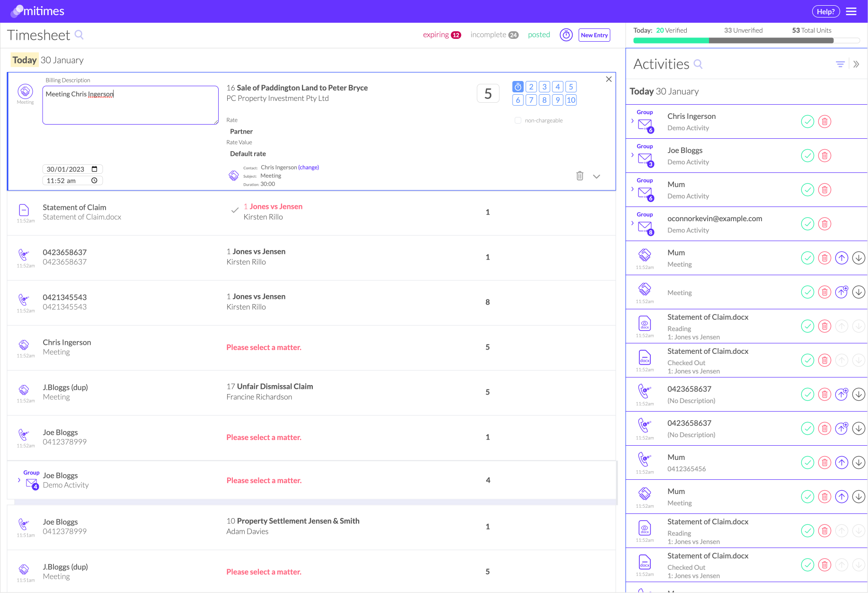Select a matter for Chris Ingerson Meeting row

click(x=264, y=347)
